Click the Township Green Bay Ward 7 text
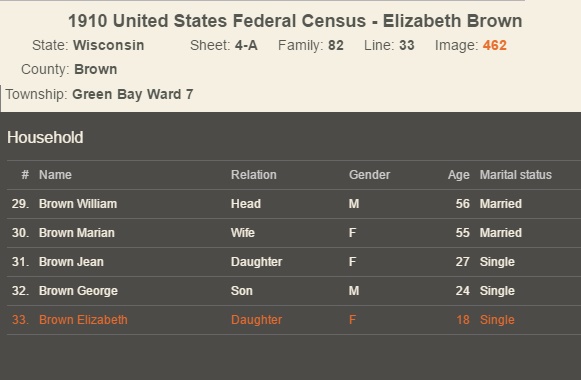Viewport: 581px width, 380px height. pos(99,94)
